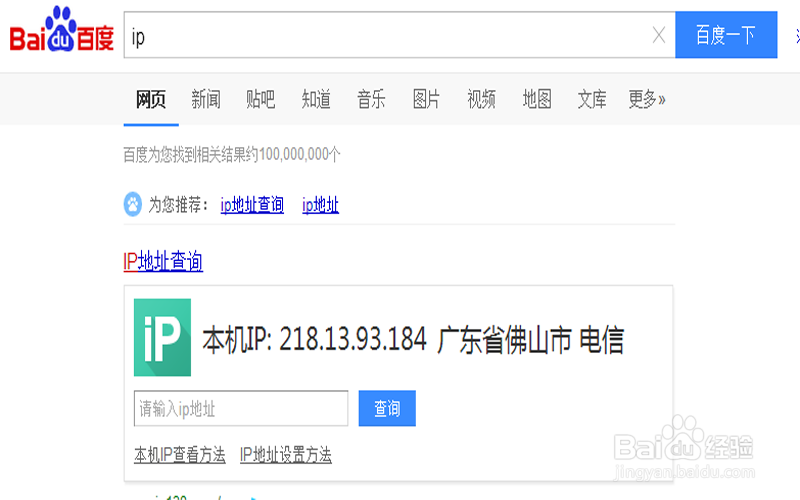This screenshot has height=500, width=800.
Task: Open the IP地址查询 result title
Action: pyautogui.click(x=163, y=261)
